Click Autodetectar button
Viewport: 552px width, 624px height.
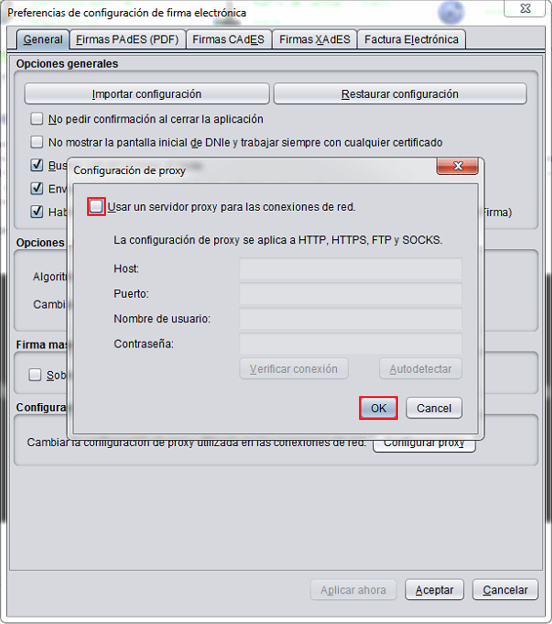click(x=421, y=369)
